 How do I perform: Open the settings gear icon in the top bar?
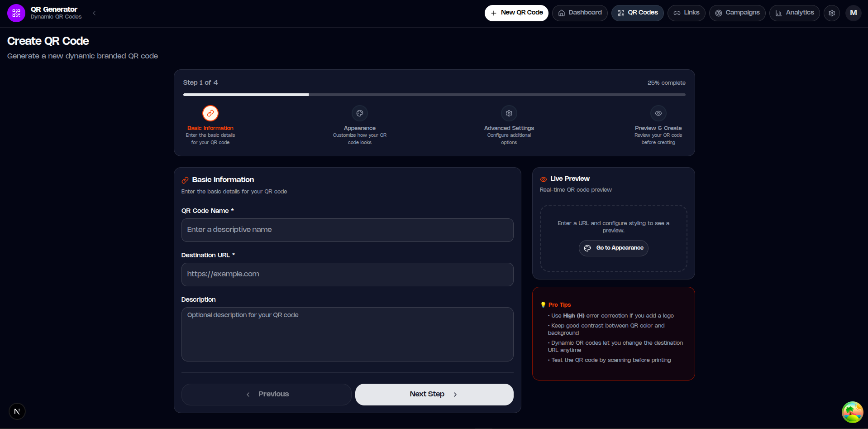pyautogui.click(x=832, y=13)
